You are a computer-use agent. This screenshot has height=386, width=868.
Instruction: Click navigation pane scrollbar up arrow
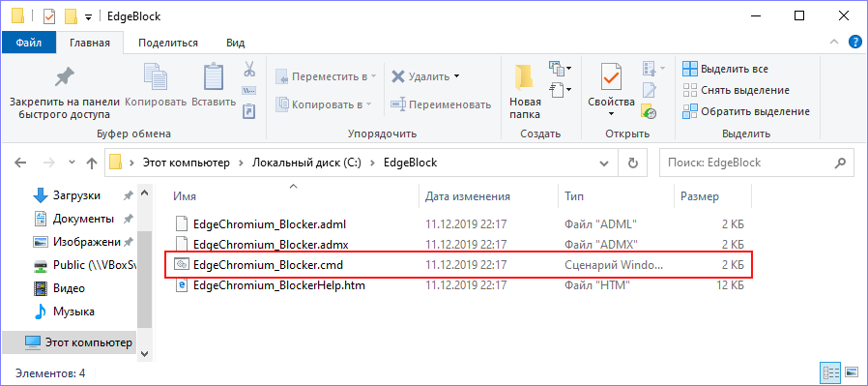144,193
